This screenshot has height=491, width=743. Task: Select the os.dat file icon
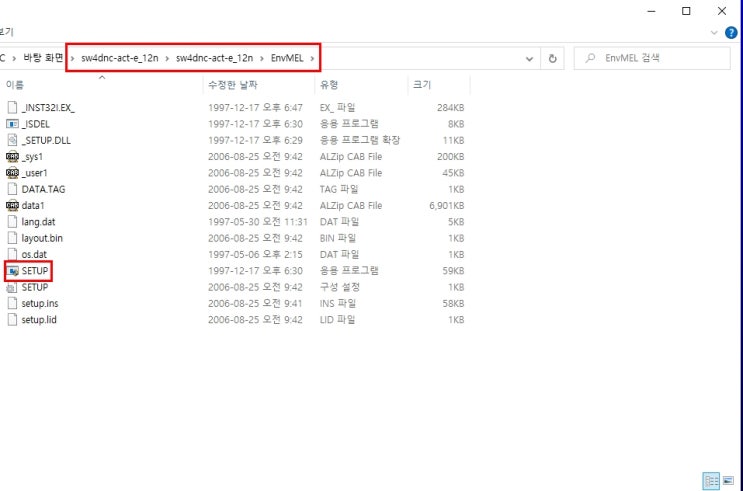[12, 255]
